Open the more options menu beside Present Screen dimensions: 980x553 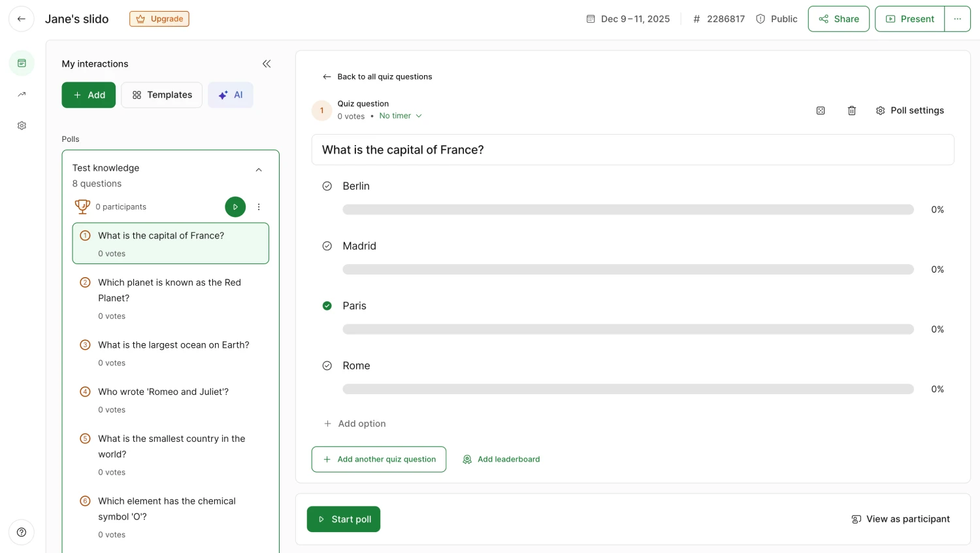957,19
